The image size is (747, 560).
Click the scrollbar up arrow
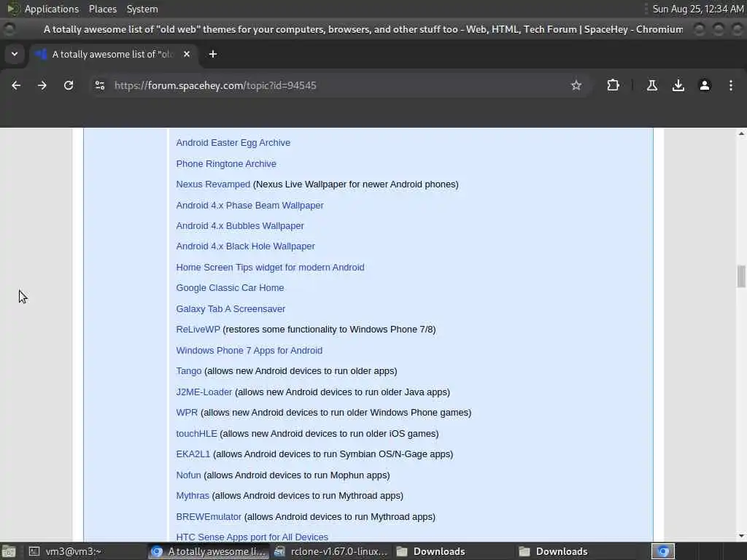[741, 134]
